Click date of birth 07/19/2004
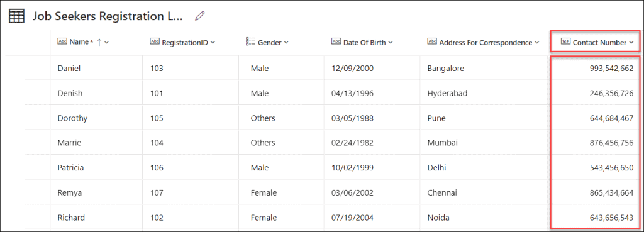The image size is (644, 232). [x=352, y=217]
